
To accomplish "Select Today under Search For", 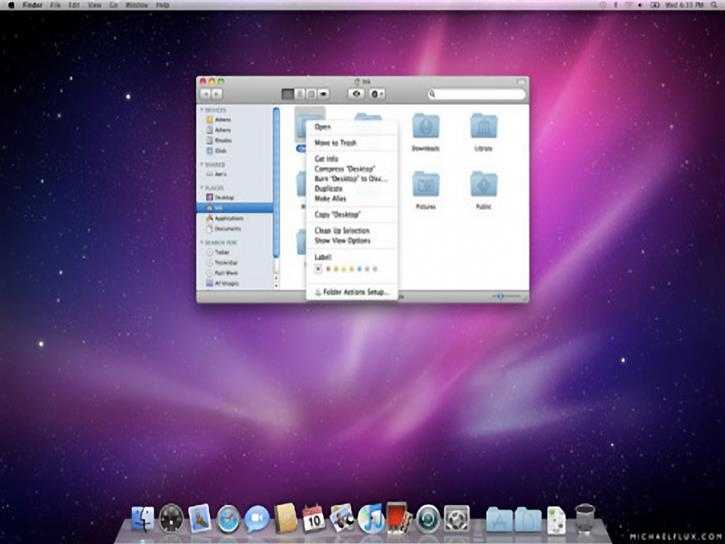I will (235, 252).
